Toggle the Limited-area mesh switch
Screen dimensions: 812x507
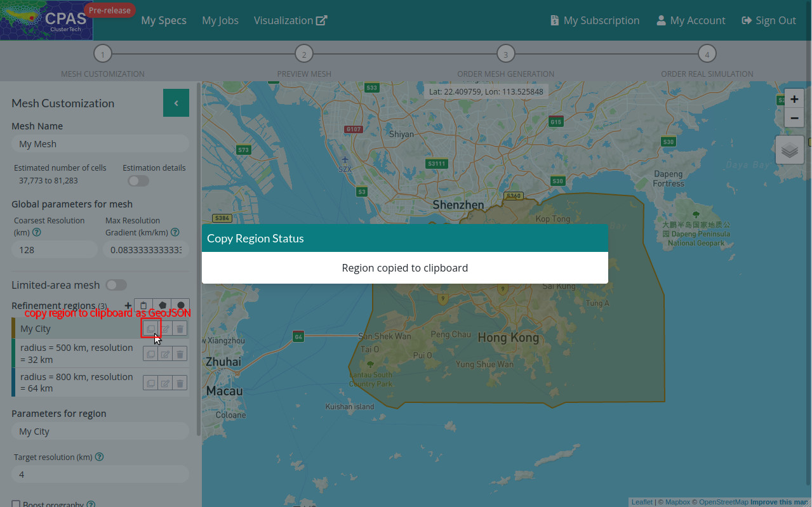pyautogui.click(x=116, y=285)
